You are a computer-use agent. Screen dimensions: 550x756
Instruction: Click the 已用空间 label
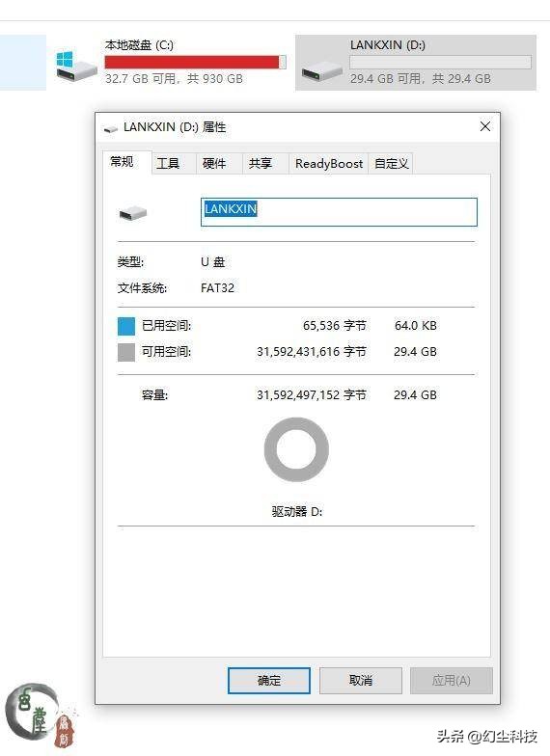tap(166, 326)
